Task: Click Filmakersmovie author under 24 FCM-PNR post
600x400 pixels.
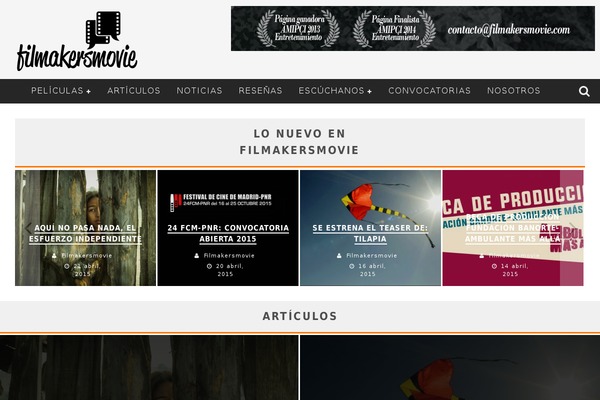Action: click(x=229, y=256)
